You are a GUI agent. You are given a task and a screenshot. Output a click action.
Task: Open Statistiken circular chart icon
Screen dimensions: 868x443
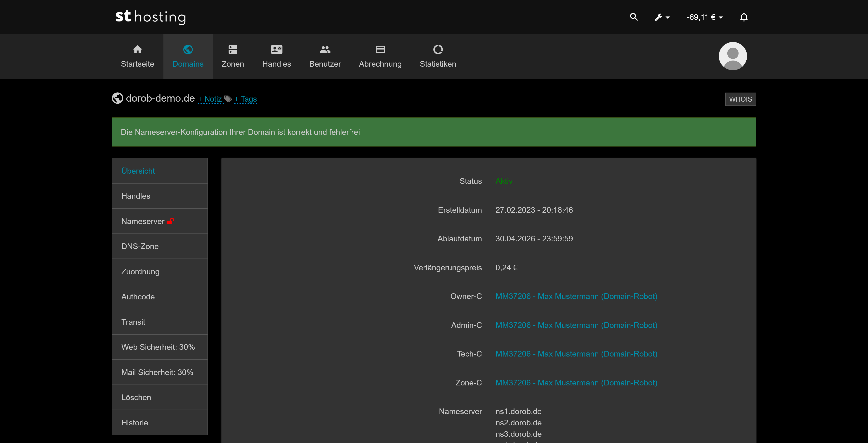point(438,49)
